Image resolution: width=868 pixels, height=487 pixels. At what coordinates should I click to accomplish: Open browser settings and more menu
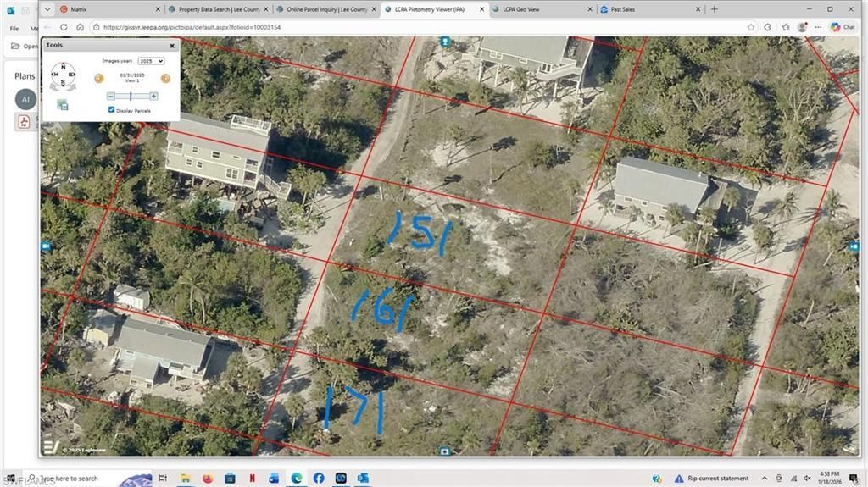(819, 27)
